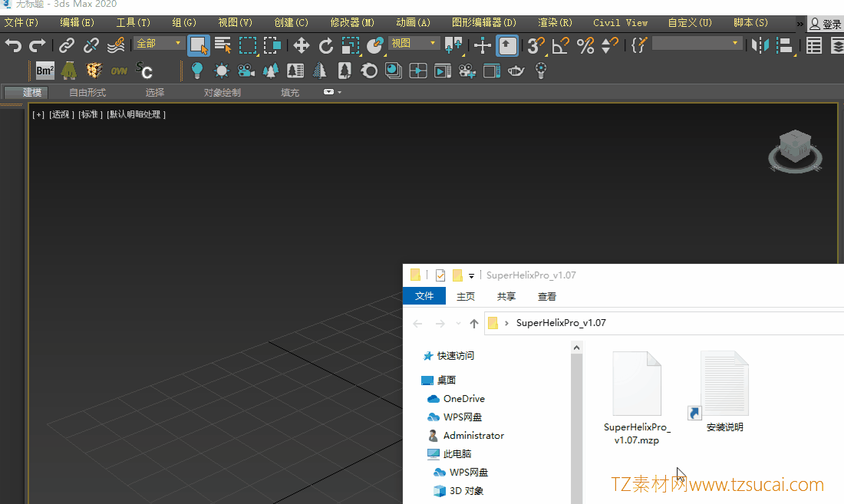The height and width of the screenshot is (504, 844).
Task: Toggle 3D Snaps on main toolbar
Action: [536, 46]
